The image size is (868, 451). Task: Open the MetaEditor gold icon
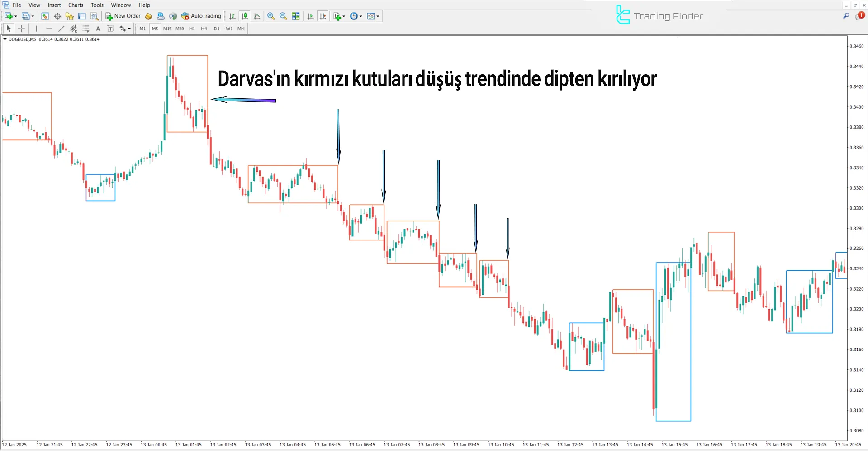(x=148, y=16)
